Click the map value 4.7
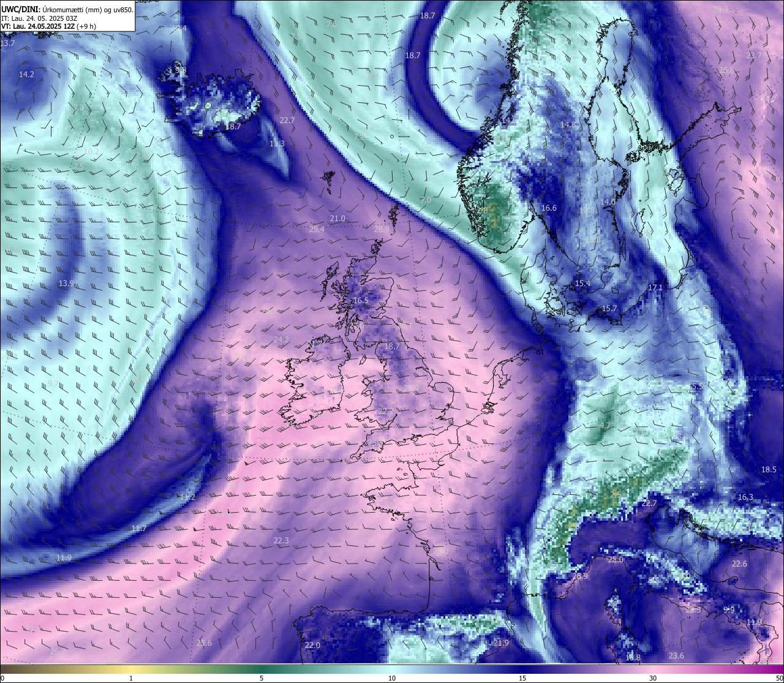 tap(605, 425)
